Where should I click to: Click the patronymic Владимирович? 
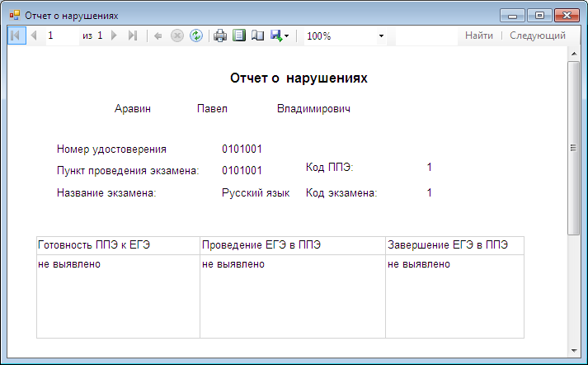click(x=313, y=109)
